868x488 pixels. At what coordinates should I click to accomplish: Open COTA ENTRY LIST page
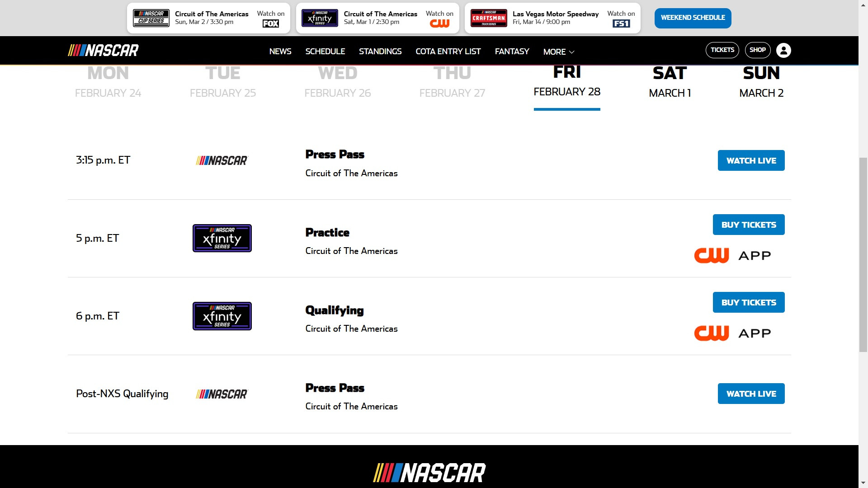tap(448, 52)
